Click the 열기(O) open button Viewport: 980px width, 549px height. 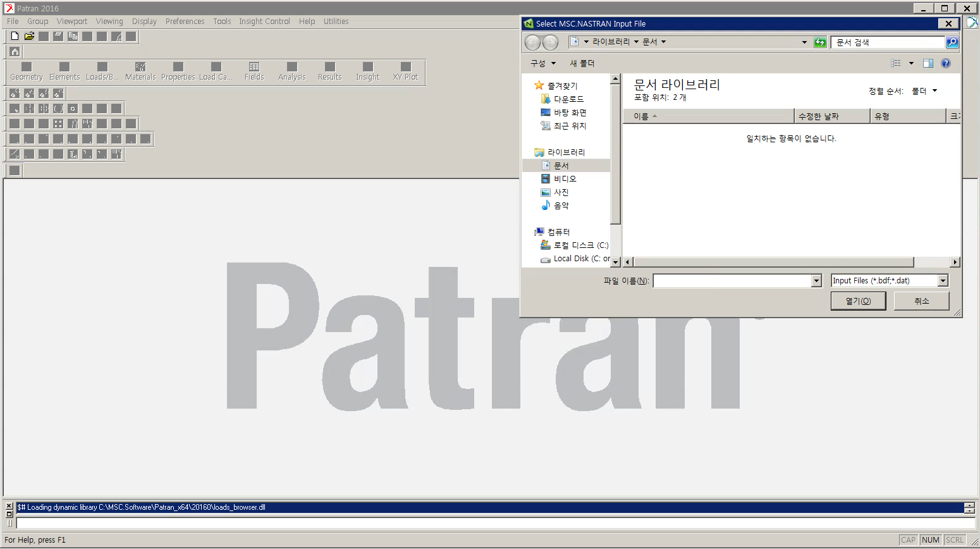858,301
